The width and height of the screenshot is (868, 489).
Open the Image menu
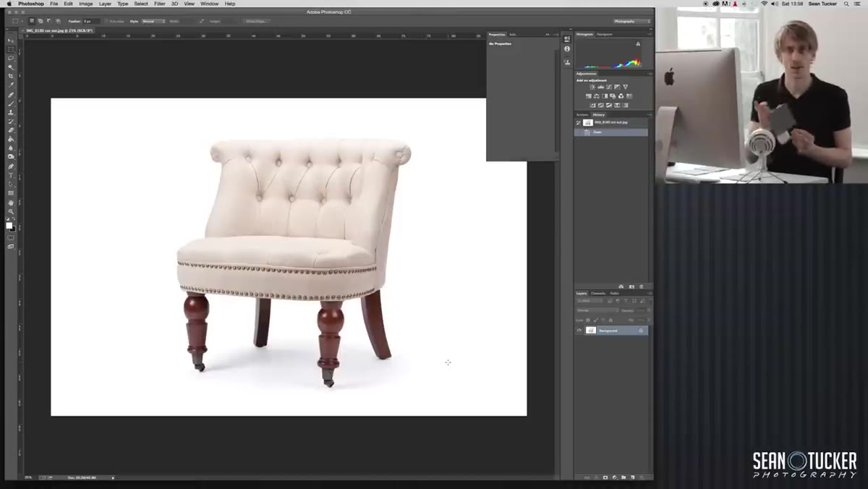[85, 4]
